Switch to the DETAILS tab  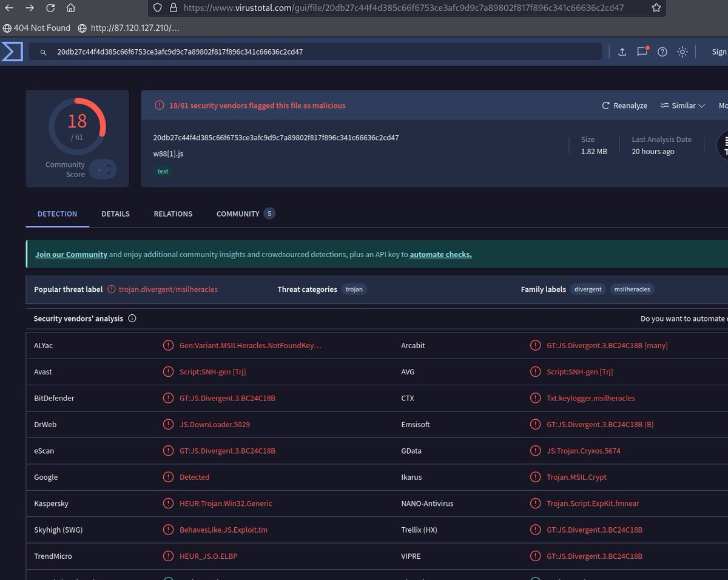coord(115,214)
